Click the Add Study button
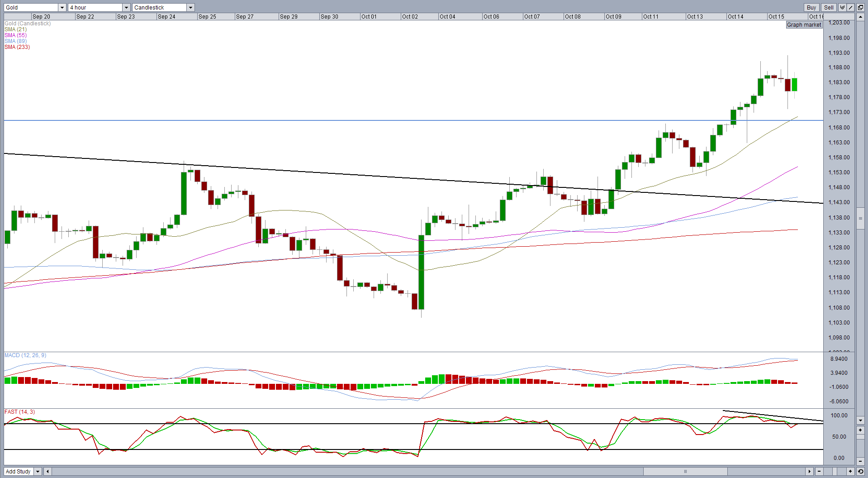The height and width of the screenshot is (478, 868). [x=19, y=471]
